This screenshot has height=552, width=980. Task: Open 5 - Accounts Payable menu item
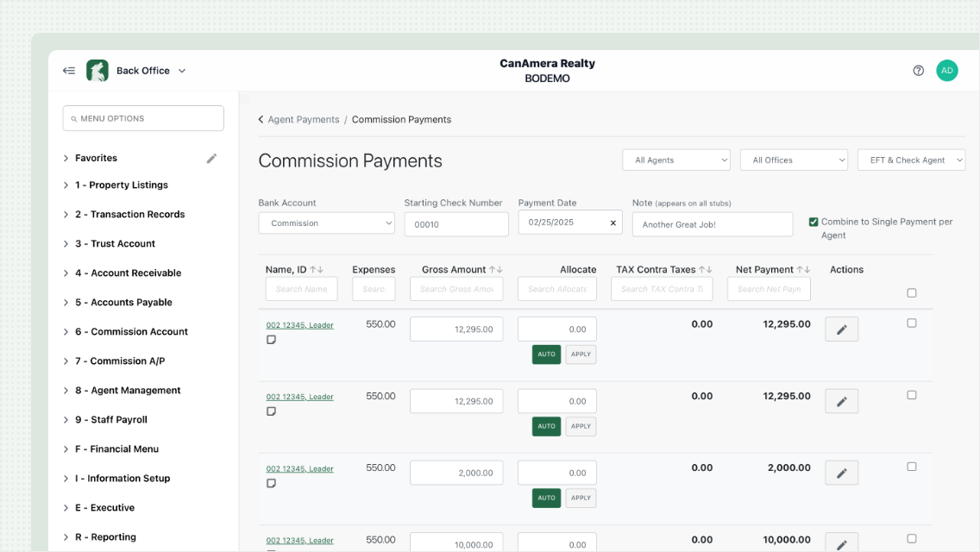(123, 303)
